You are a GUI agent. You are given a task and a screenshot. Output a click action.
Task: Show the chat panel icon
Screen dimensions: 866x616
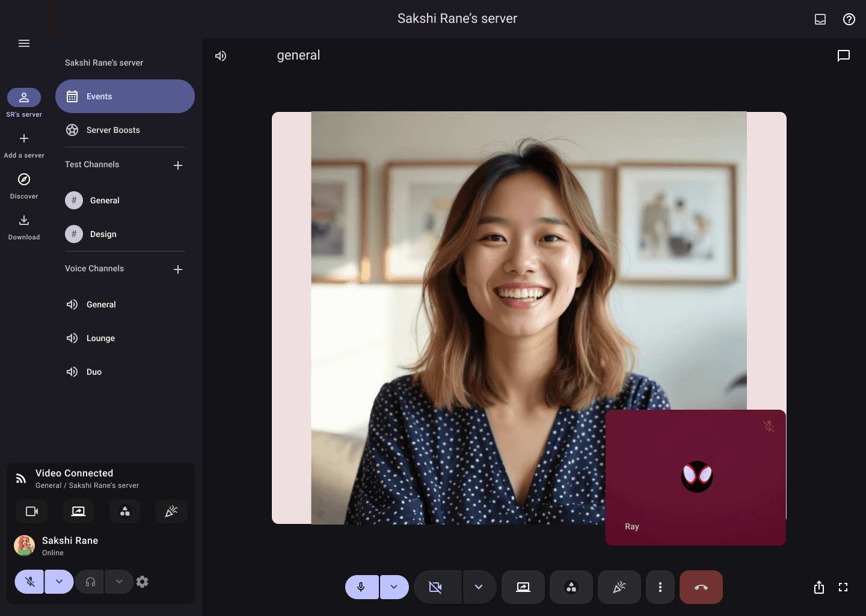coord(844,55)
